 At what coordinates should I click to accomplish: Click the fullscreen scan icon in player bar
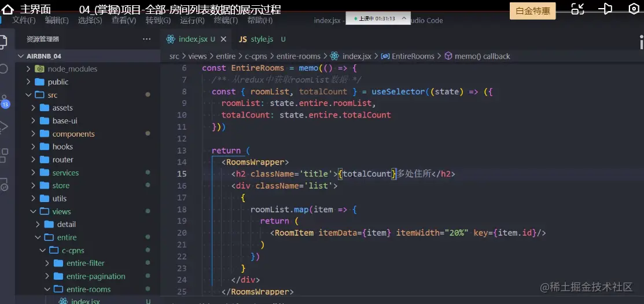click(577, 9)
